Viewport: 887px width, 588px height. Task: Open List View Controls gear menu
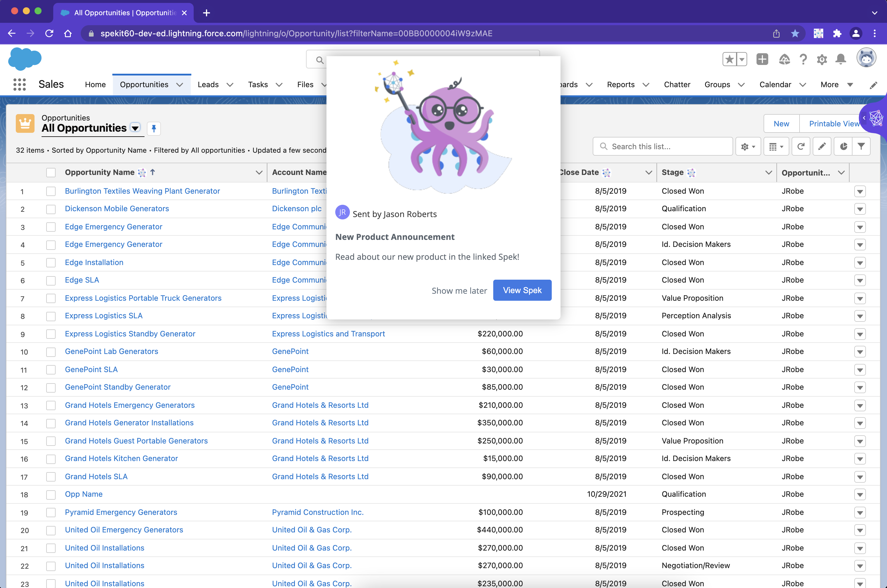[748, 147]
